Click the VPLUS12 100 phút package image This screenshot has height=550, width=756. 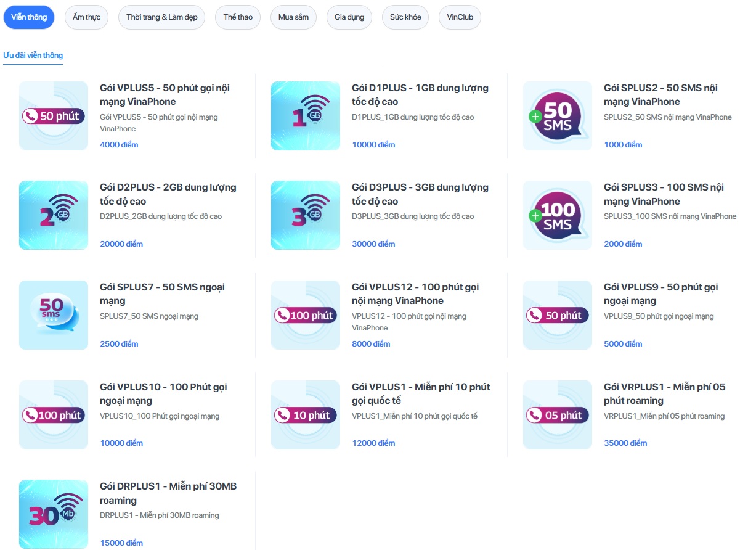click(x=306, y=315)
